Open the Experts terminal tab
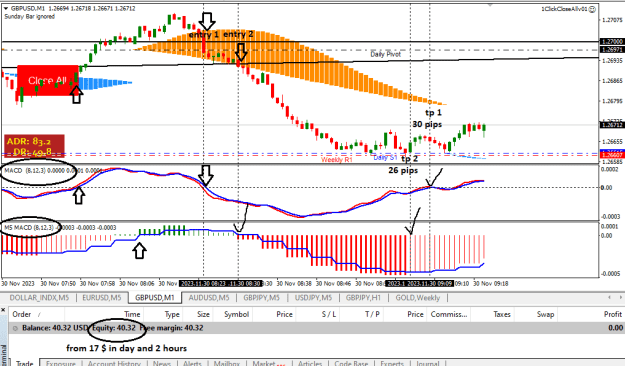Screen dimensions: 625x366 pos(392,363)
